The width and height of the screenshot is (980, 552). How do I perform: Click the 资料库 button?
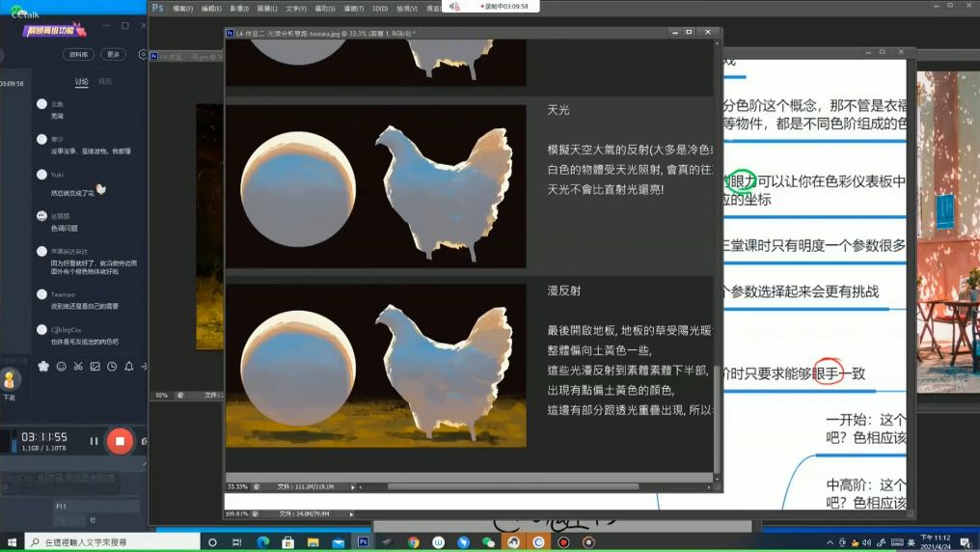(x=81, y=54)
